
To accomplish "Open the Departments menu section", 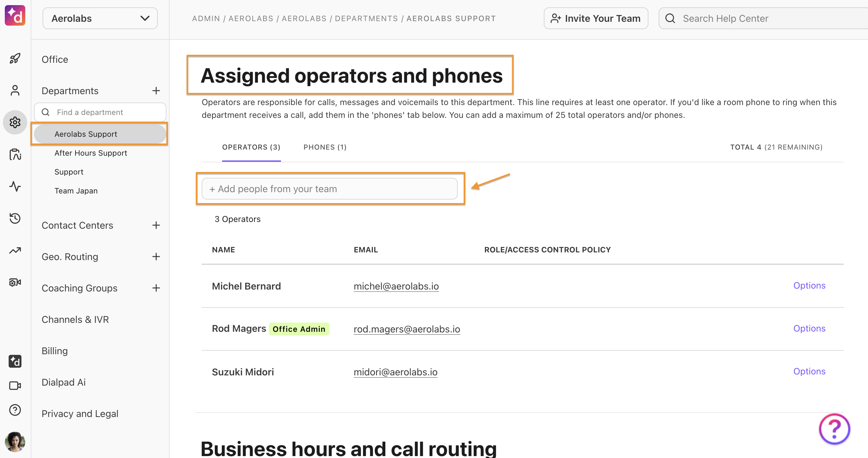I will pyautogui.click(x=70, y=91).
